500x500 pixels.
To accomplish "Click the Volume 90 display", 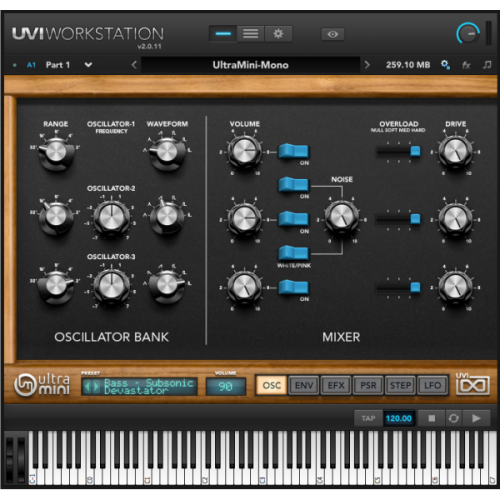I will point(226,387).
